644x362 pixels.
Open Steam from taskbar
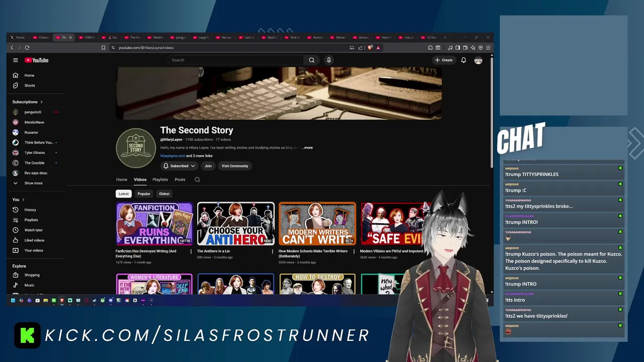point(94,300)
